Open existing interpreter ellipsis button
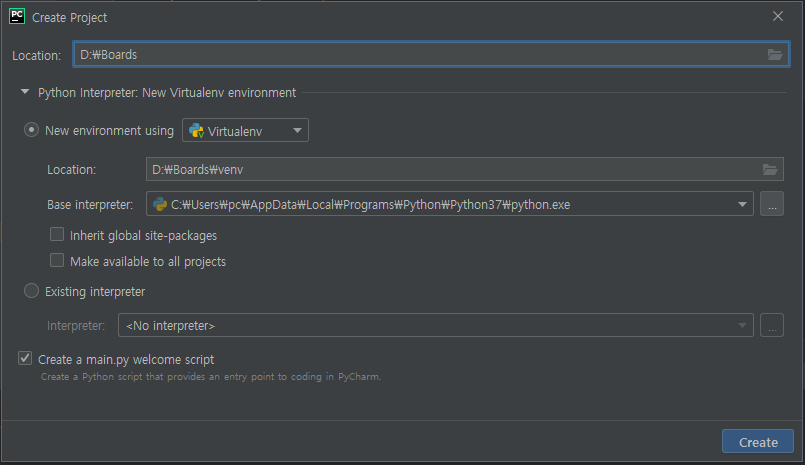Image resolution: width=805 pixels, height=465 pixels. (x=772, y=325)
